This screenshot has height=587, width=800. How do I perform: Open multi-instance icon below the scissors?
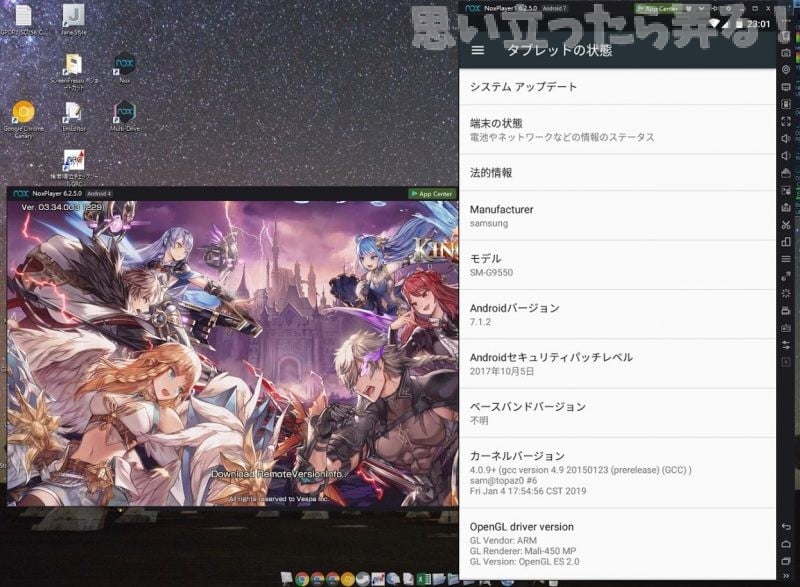pos(786,242)
